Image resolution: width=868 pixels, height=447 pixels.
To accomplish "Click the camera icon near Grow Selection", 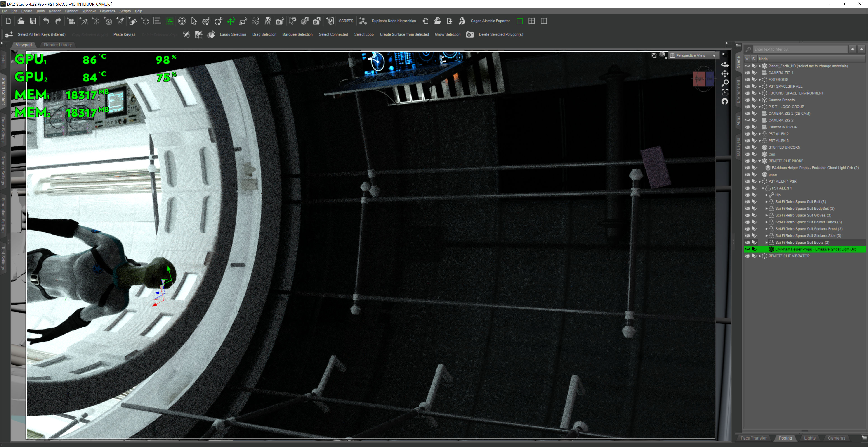I will [x=470, y=34].
